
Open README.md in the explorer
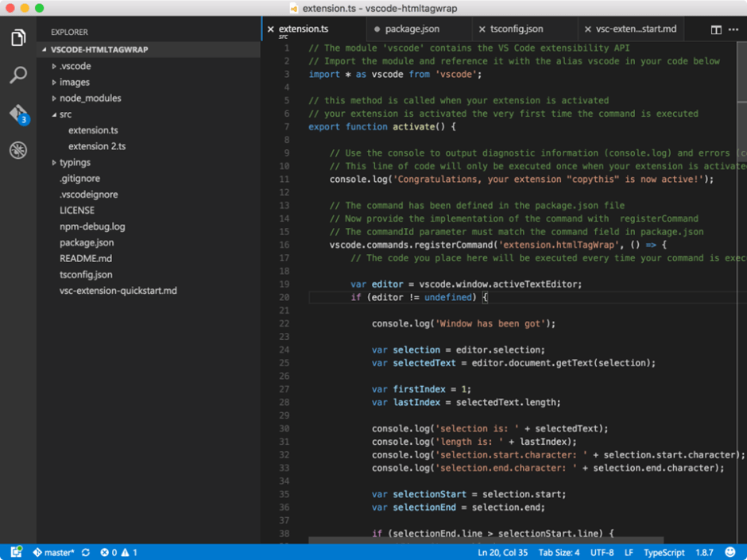tap(86, 259)
